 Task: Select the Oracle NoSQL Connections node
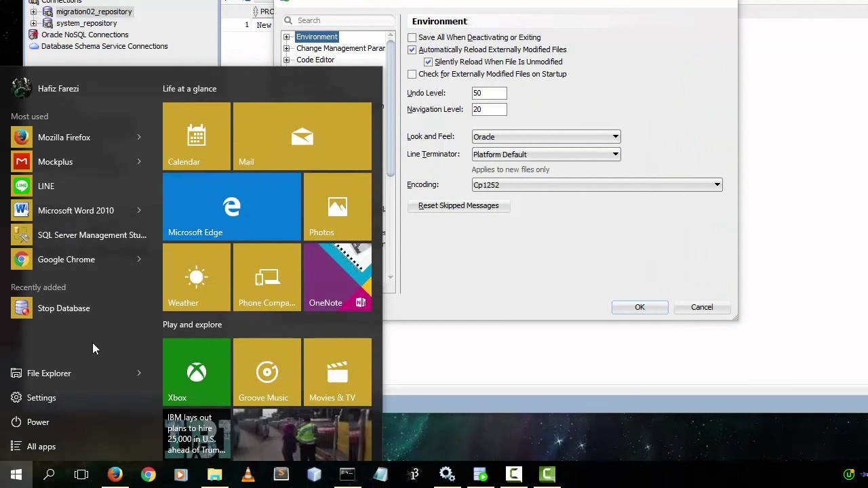(85, 35)
